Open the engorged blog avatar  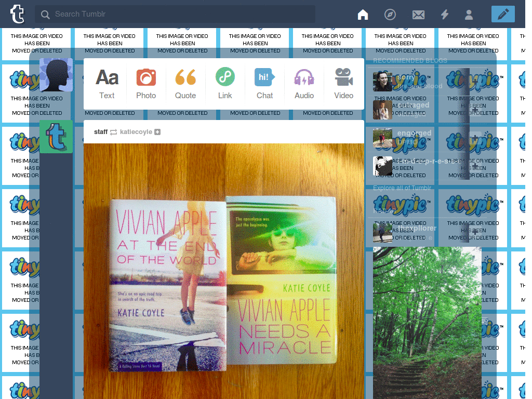[x=382, y=138]
